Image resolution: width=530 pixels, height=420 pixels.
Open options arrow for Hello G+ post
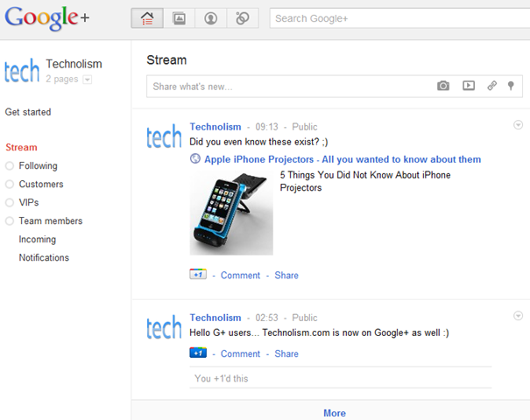tap(518, 316)
